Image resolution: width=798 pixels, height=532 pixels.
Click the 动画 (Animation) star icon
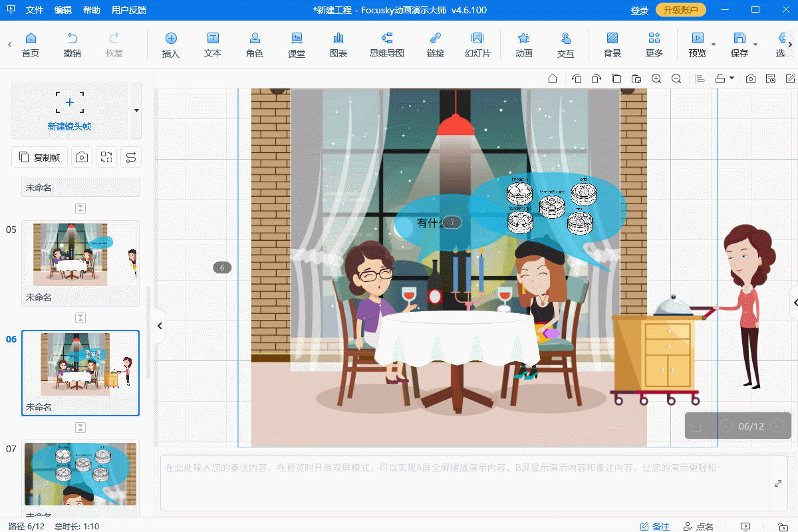[523, 45]
